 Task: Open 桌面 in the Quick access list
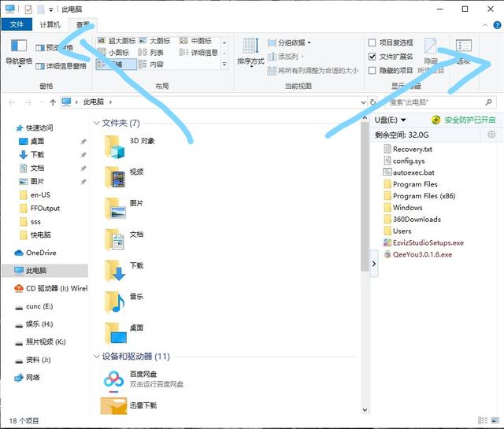tap(31, 141)
